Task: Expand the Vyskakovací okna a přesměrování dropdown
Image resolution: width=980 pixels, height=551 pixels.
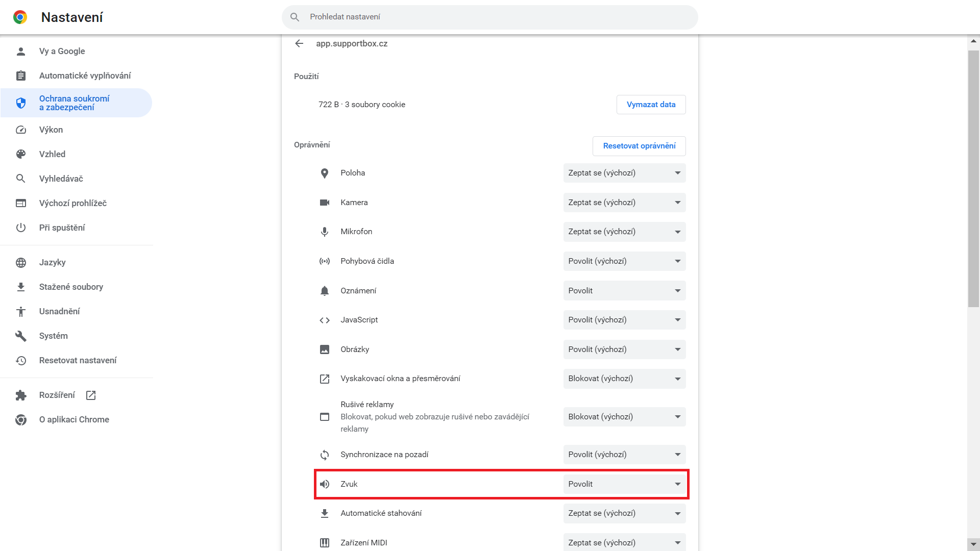Action: coord(624,379)
